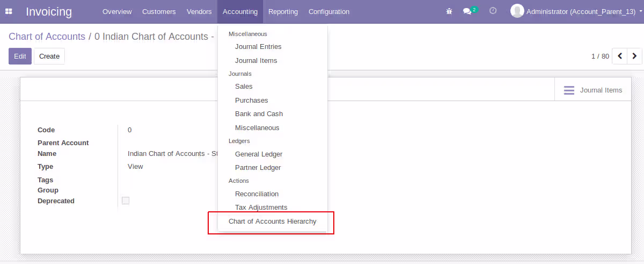
Task: Select Chart of Accounts Hierarchy
Action: pos(272,222)
